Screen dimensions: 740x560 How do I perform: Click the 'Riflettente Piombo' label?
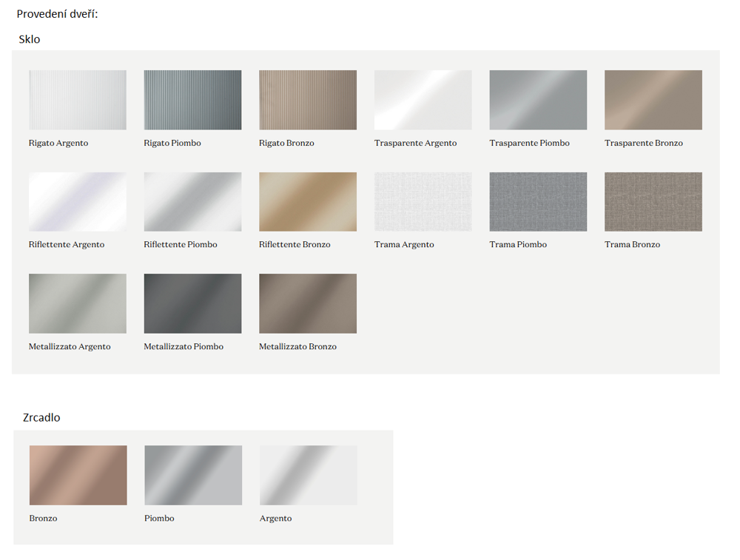181,244
